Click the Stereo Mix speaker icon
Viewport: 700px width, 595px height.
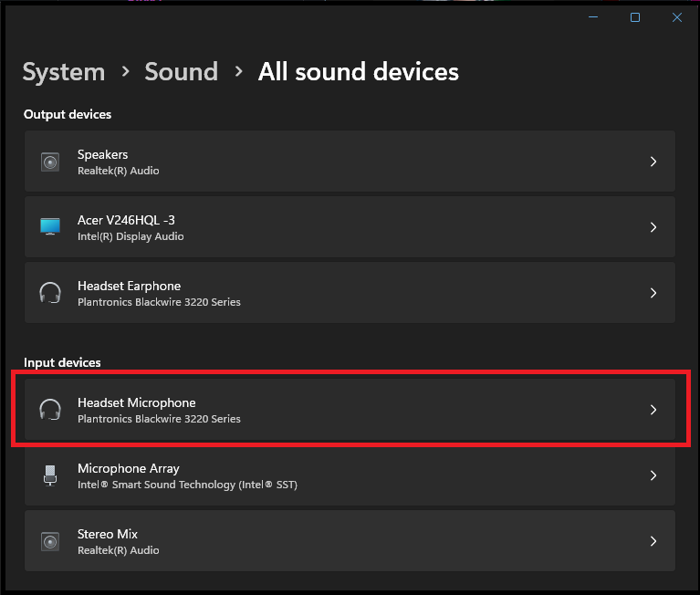50,541
